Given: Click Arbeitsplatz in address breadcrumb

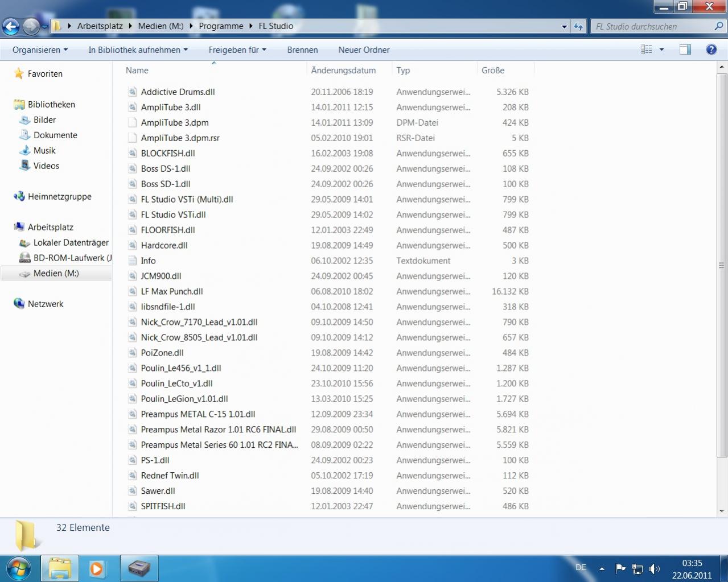Looking at the screenshot, I should coord(100,26).
